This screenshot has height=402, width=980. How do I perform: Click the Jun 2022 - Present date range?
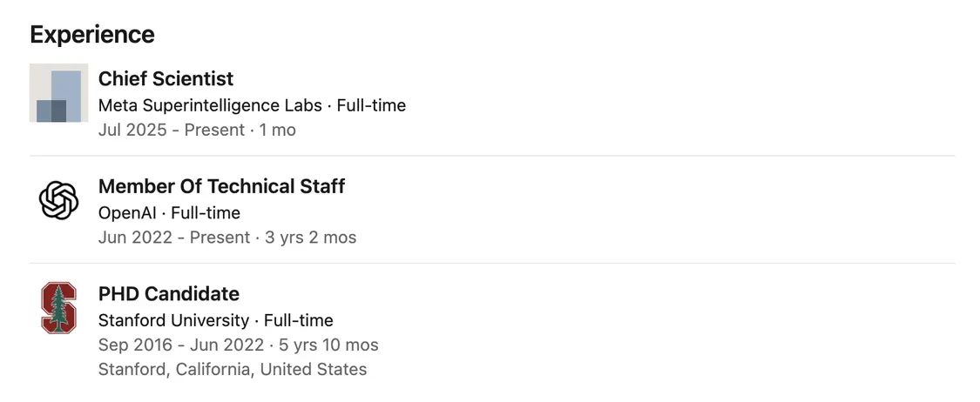tap(173, 238)
